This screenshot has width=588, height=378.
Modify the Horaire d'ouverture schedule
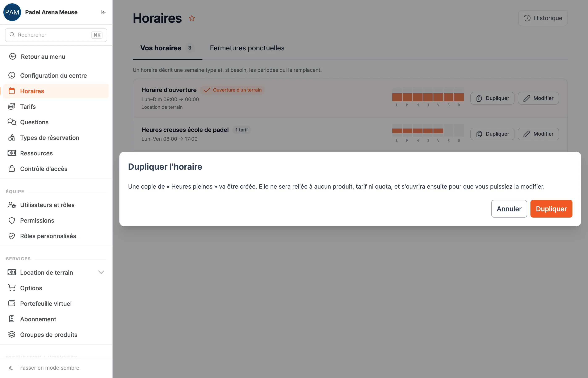[x=538, y=98]
